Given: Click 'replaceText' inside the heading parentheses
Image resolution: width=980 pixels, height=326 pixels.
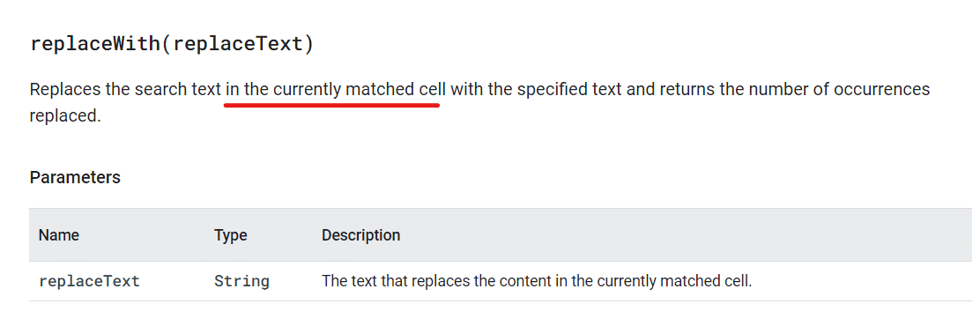Looking at the screenshot, I should click(x=238, y=45).
